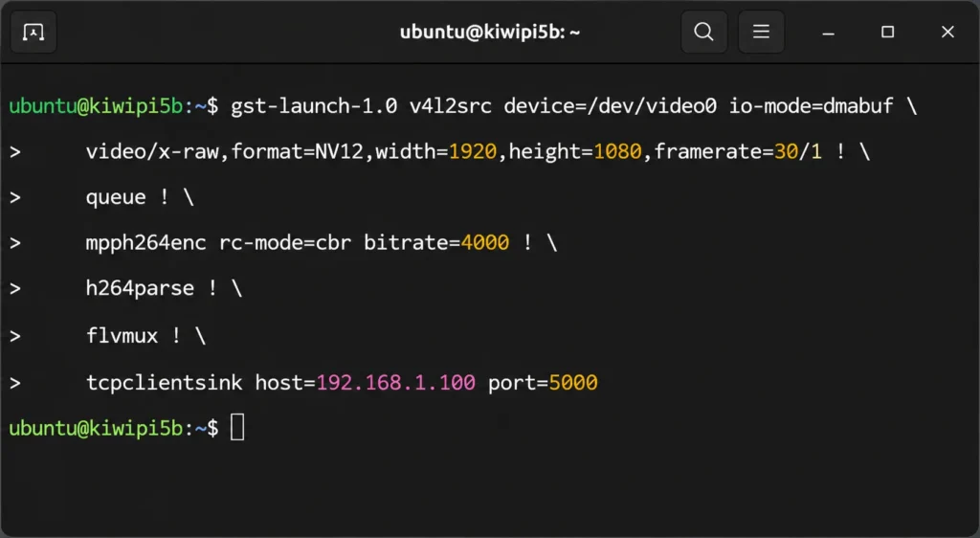
Task: Open a new terminal tab
Action: (33, 32)
